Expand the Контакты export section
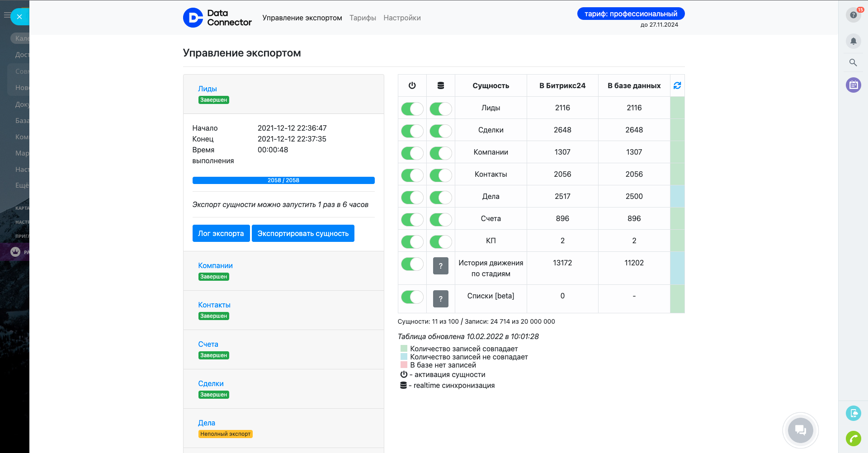This screenshot has height=453, width=868. (214, 305)
